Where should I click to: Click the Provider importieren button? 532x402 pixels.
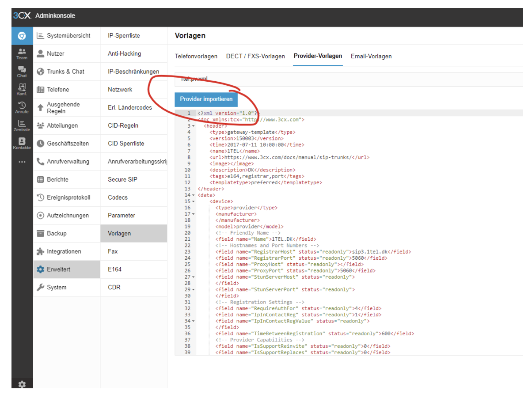[206, 99]
